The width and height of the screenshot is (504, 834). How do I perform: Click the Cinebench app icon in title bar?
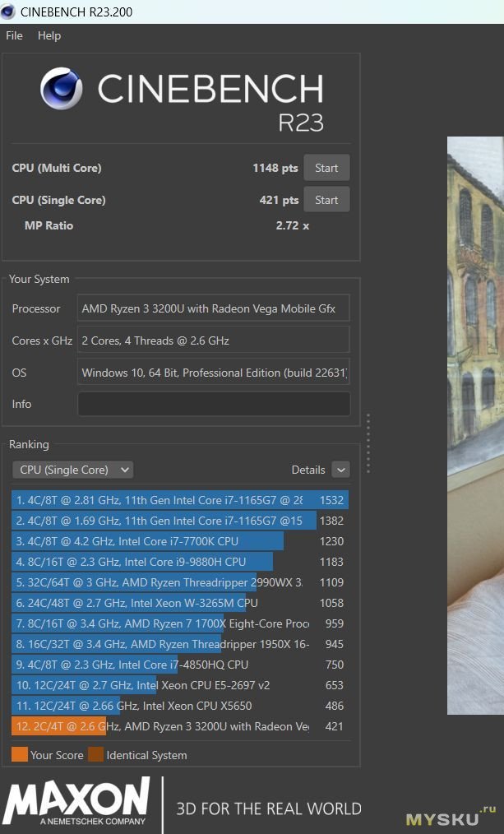(8, 12)
